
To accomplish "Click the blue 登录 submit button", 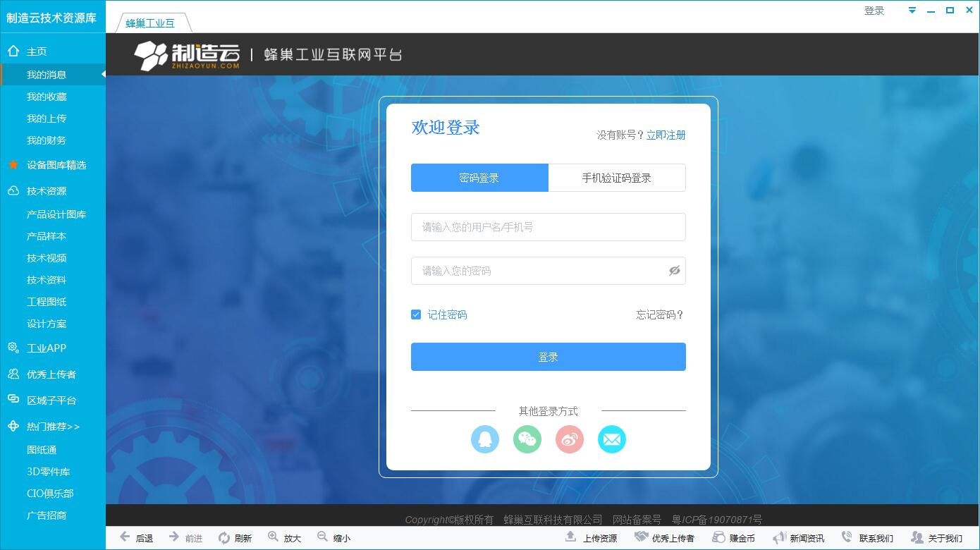I will [549, 357].
